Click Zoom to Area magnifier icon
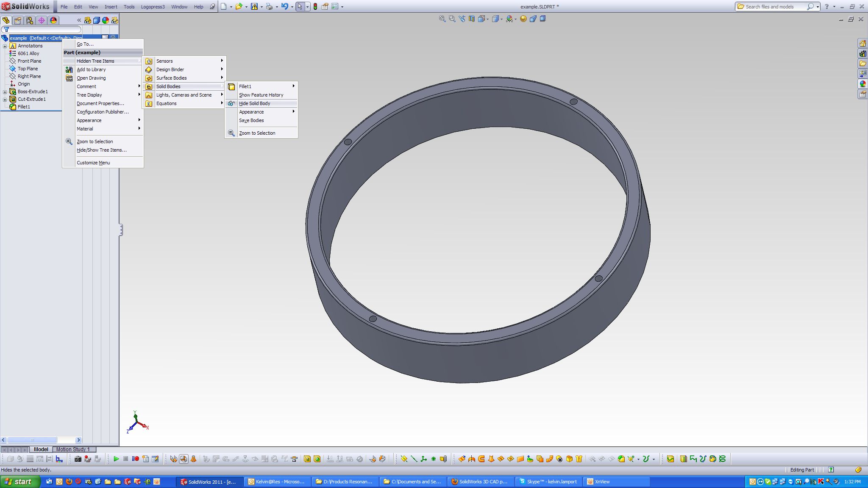Image resolution: width=868 pixels, height=488 pixels. click(x=452, y=19)
